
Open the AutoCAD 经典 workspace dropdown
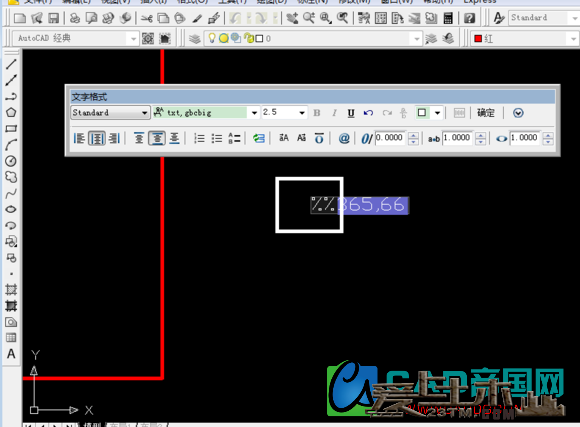pyautogui.click(x=76, y=38)
